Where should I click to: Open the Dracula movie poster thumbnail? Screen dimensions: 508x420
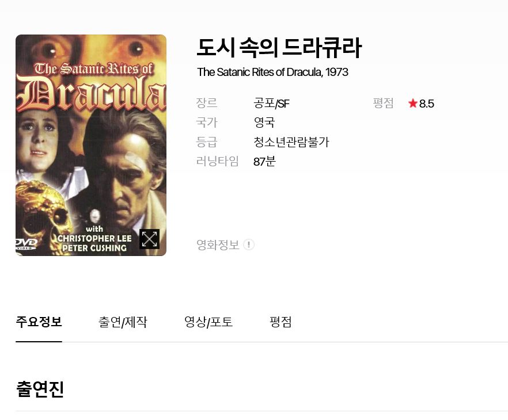91,146
